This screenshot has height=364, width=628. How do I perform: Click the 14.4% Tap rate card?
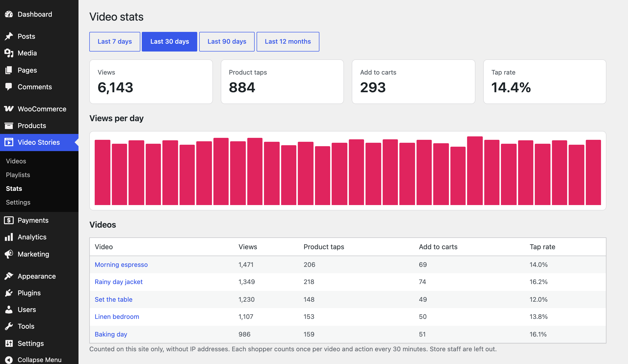click(x=545, y=82)
